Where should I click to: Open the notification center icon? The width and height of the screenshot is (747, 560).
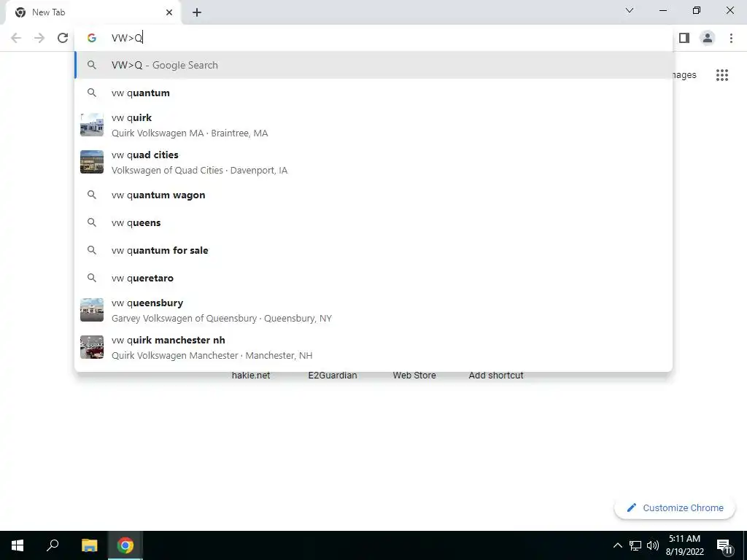tap(724, 545)
